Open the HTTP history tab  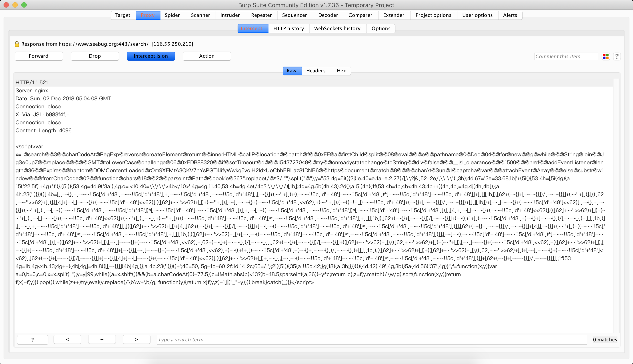point(288,28)
